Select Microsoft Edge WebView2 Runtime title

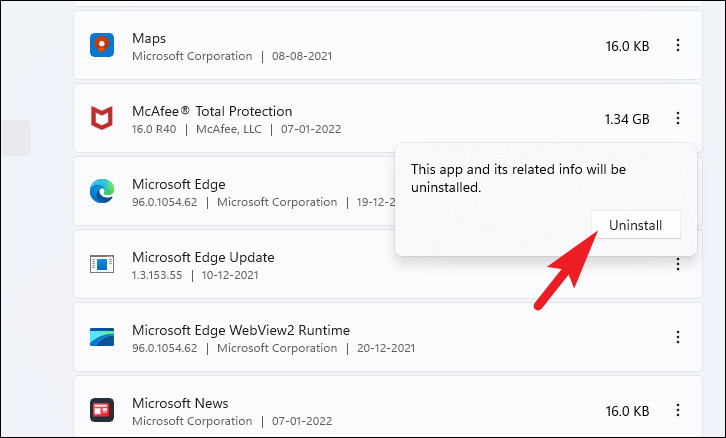pos(241,330)
